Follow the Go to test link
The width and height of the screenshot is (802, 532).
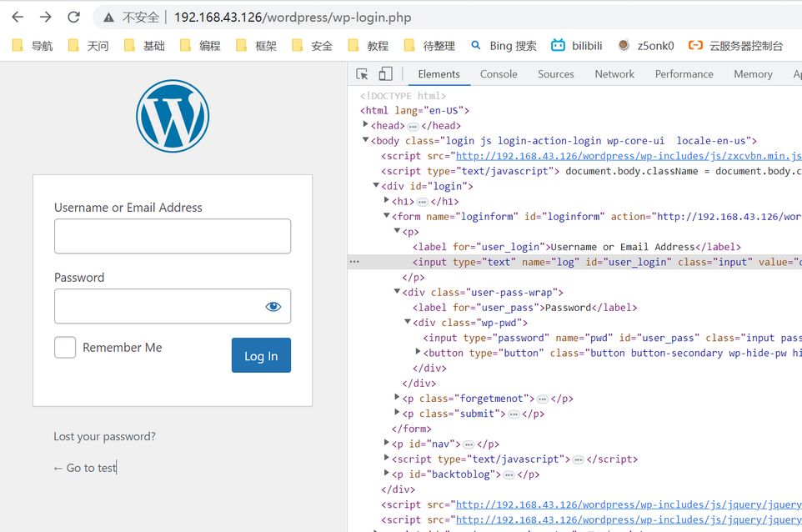click(85, 468)
